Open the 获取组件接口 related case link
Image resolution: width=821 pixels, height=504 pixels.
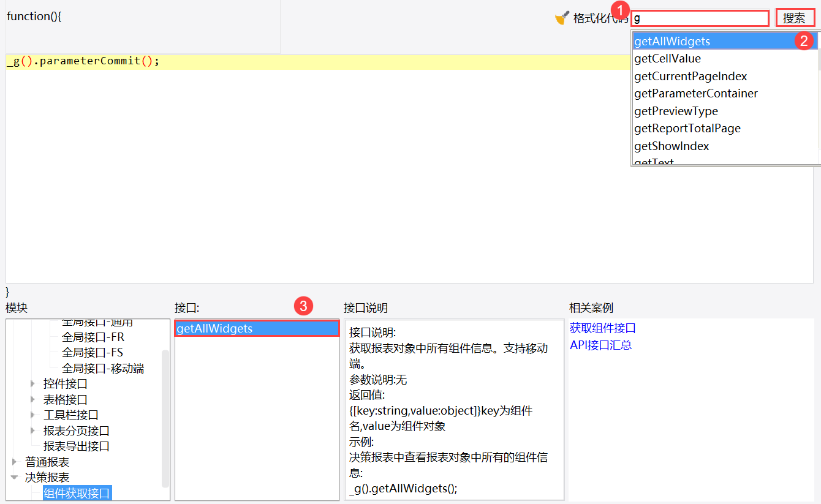603,328
